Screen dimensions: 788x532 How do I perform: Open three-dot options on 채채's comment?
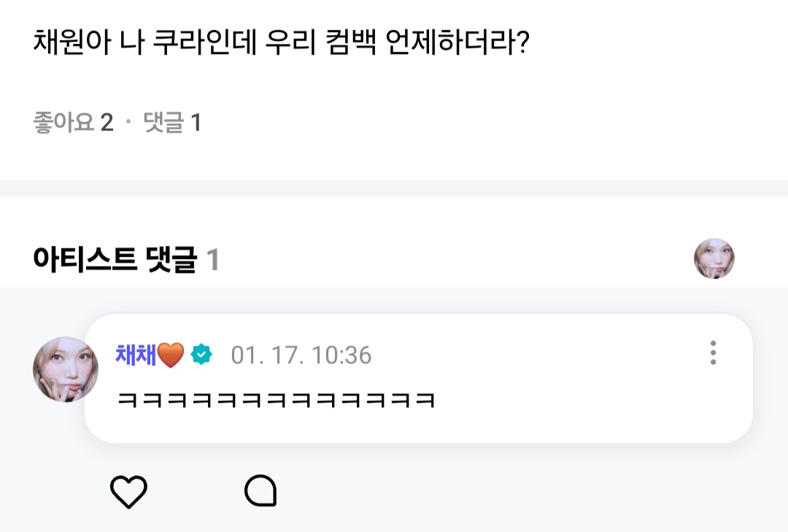tap(713, 353)
